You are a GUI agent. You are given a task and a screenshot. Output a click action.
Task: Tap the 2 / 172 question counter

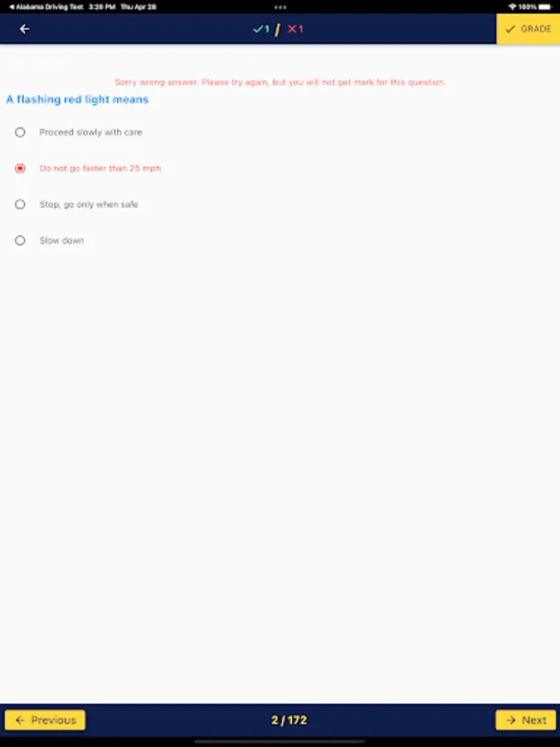(x=289, y=720)
